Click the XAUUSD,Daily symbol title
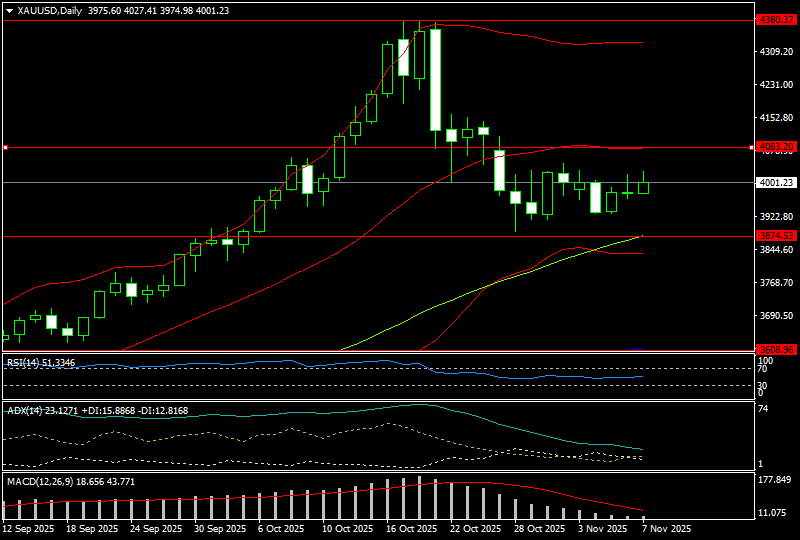 51,10
